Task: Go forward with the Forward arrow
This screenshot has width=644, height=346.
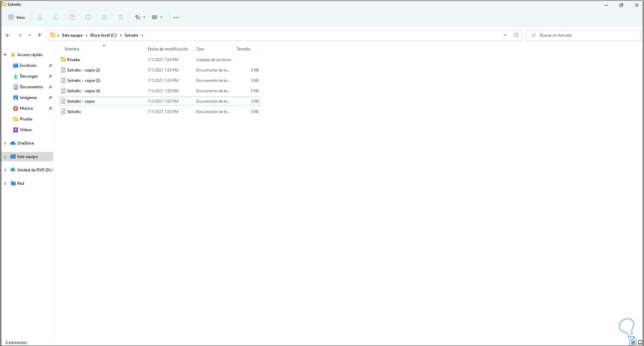Action: point(19,35)
